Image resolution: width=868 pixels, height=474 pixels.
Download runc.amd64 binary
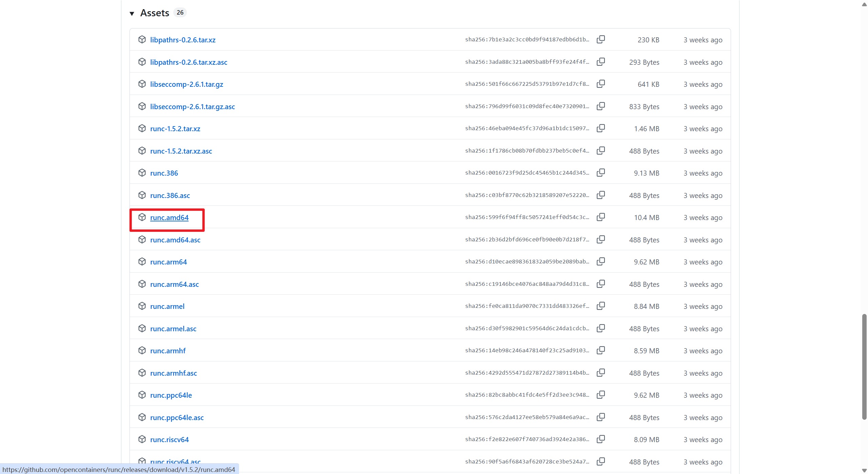[169, 218]
